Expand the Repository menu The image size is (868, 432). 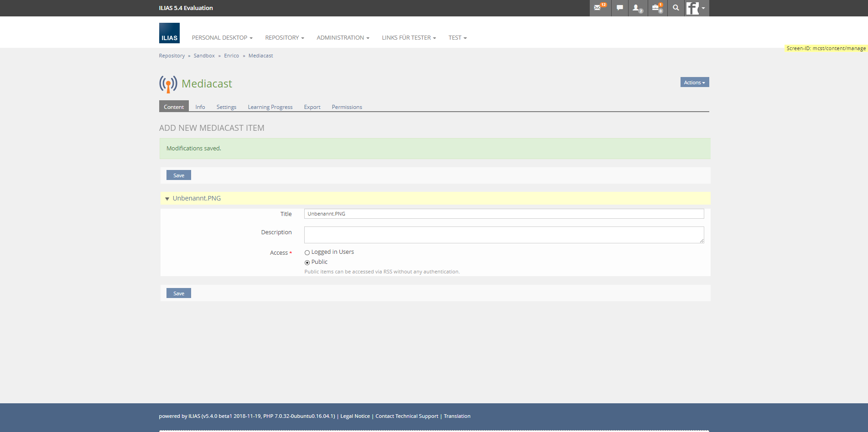click(x=284, y=38)
